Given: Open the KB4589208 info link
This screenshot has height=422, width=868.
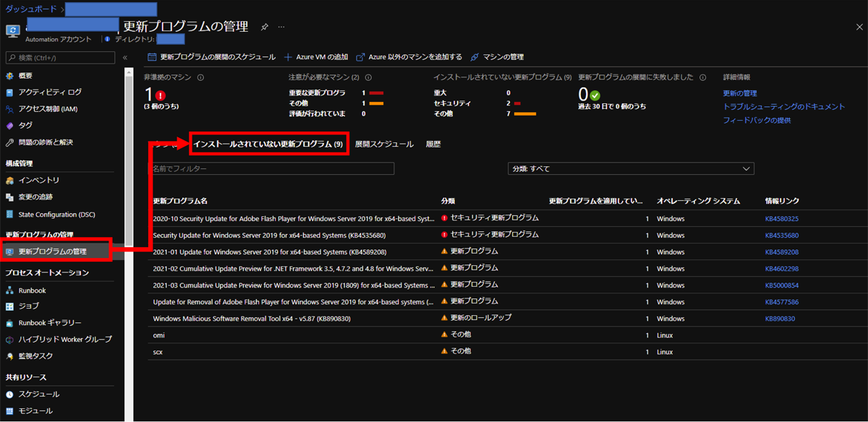Looking at the screenshot, I should tap(782, 252).
